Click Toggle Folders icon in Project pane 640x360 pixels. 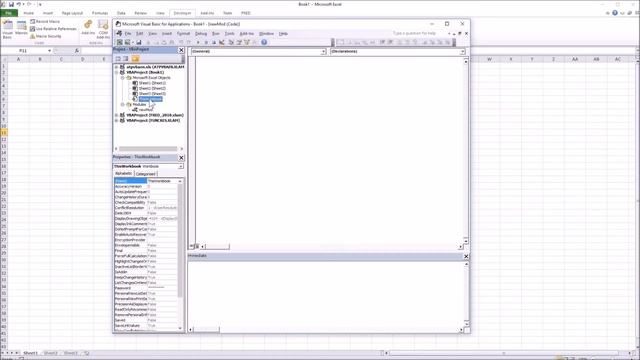click(135, 59)
